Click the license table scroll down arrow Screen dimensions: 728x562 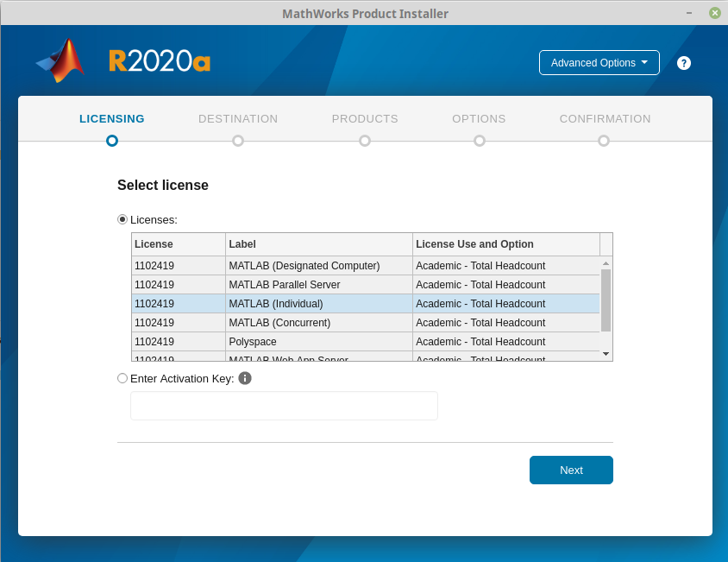pos(606,353)
